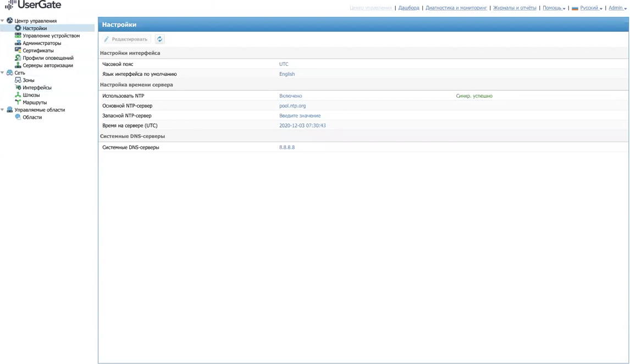Click the Время на сервере (UTC) label
This screenshot has width=630, height=364.
point(130,126)
